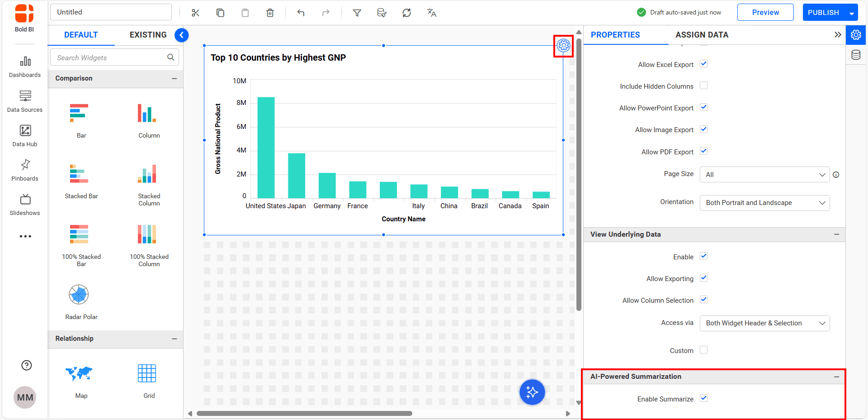Open the filter configuration funnel icon
The height and width of the screenshot is (420, 868).
357,13
